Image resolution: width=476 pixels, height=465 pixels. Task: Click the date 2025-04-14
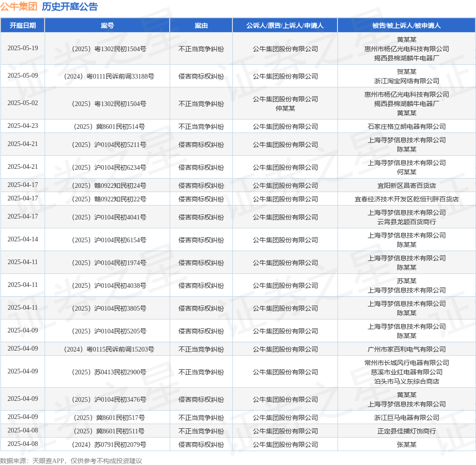click(x=23, y=239)
